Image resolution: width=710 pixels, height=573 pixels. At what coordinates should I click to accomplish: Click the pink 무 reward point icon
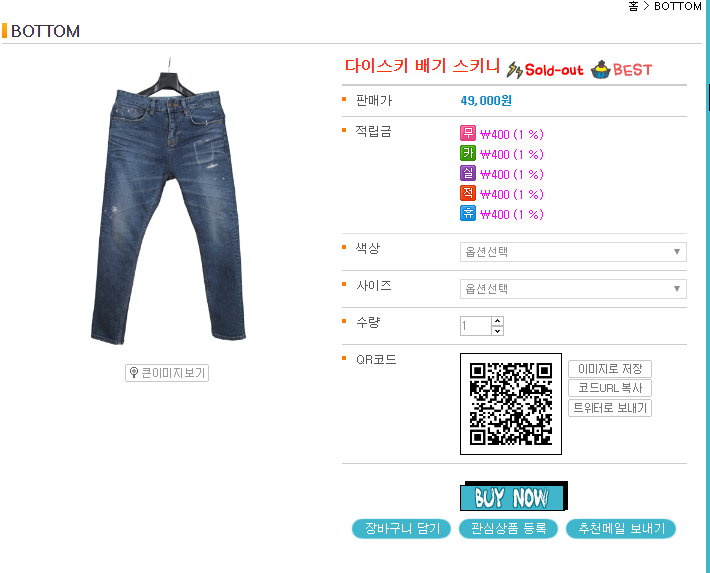click(x=468, y=133)
